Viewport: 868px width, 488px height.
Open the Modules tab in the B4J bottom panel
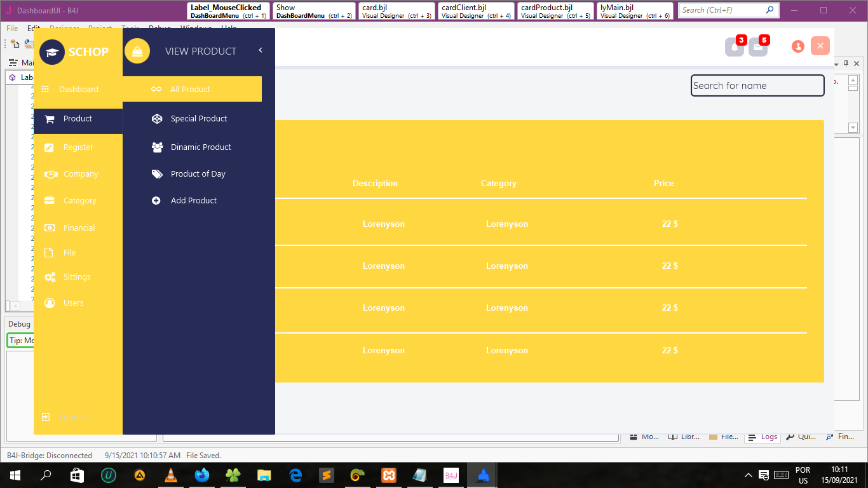point(645,437)
